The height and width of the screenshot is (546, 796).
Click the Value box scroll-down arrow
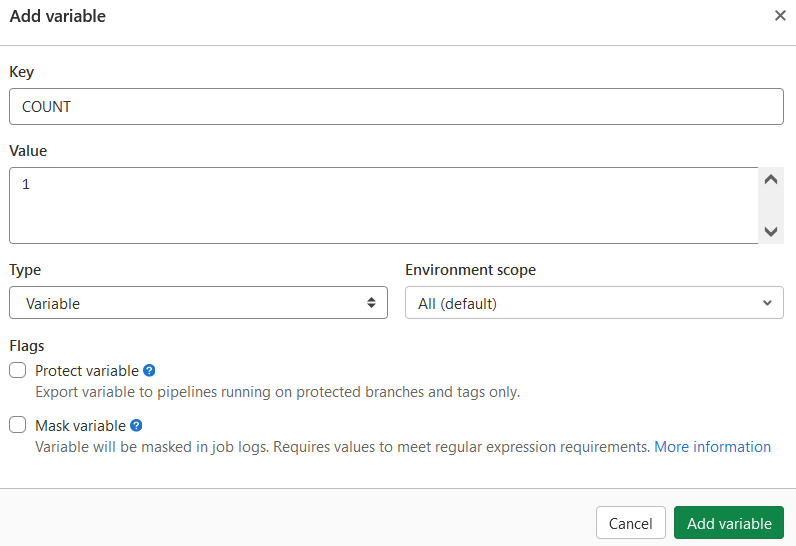[x=770, y=231]
